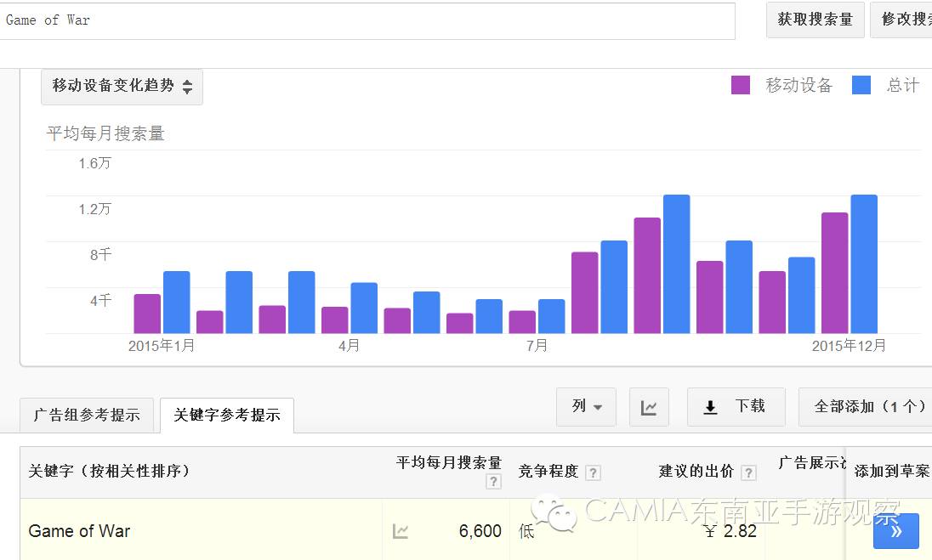Click the 获取搜索量 button
The height and width of the screenshot is (560, 932).
[815, 20]
